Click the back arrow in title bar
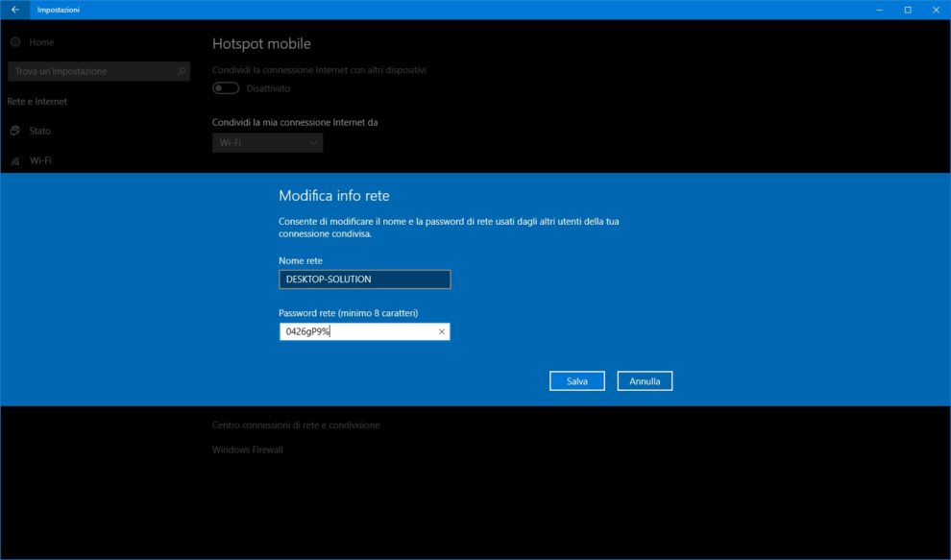Screen dimensions: 951x560 pyautogui.click(x=14, y=10)
